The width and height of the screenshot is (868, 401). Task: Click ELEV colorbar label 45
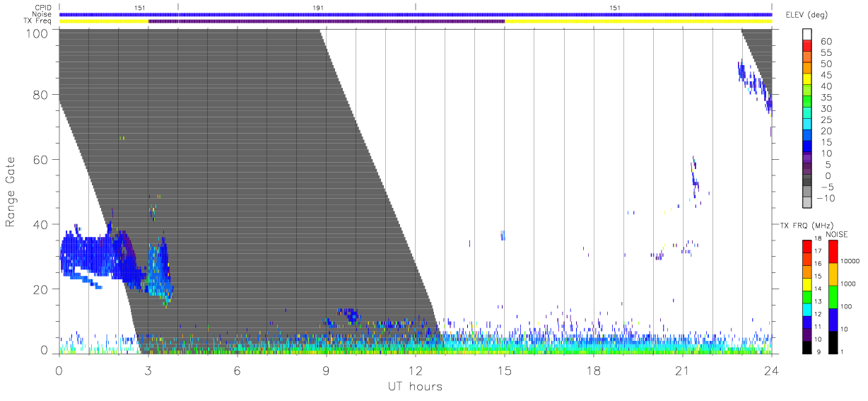tap(825, 75)
